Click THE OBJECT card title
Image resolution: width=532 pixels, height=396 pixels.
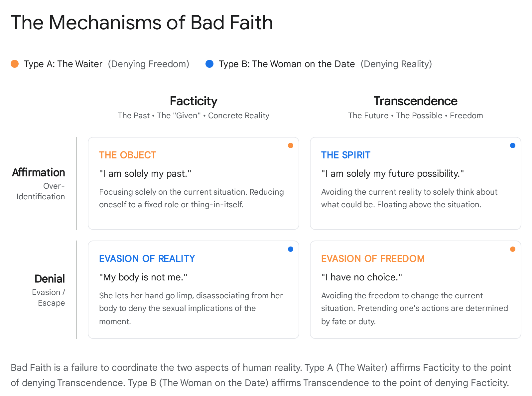[x=128, y=155]
